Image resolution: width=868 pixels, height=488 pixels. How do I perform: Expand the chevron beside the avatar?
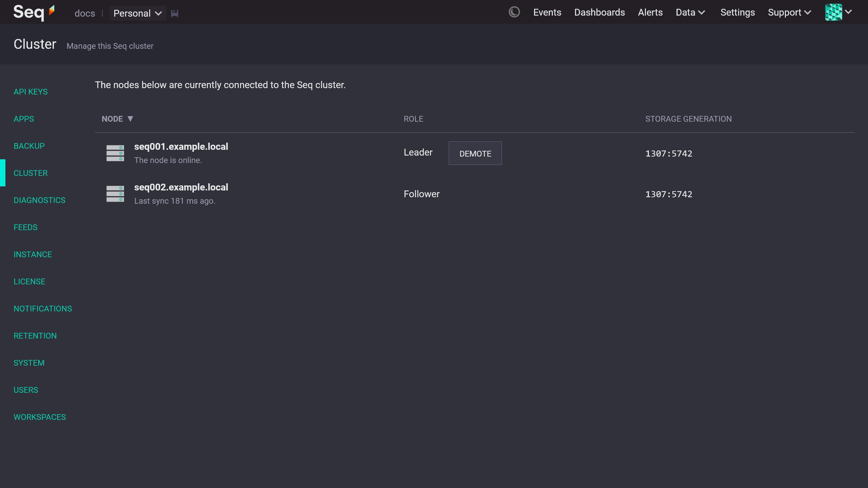[x=848, y=12]
